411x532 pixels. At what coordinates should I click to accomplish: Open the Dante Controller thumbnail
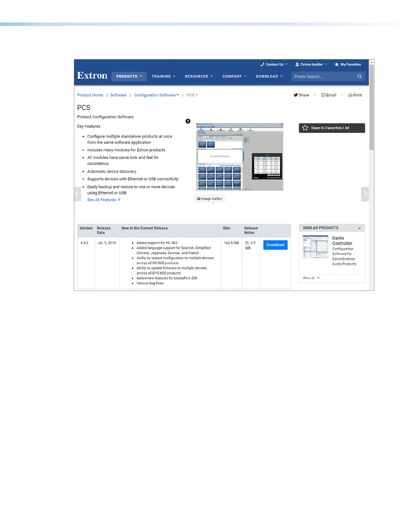pyautogui.click(x=316, y=247)
